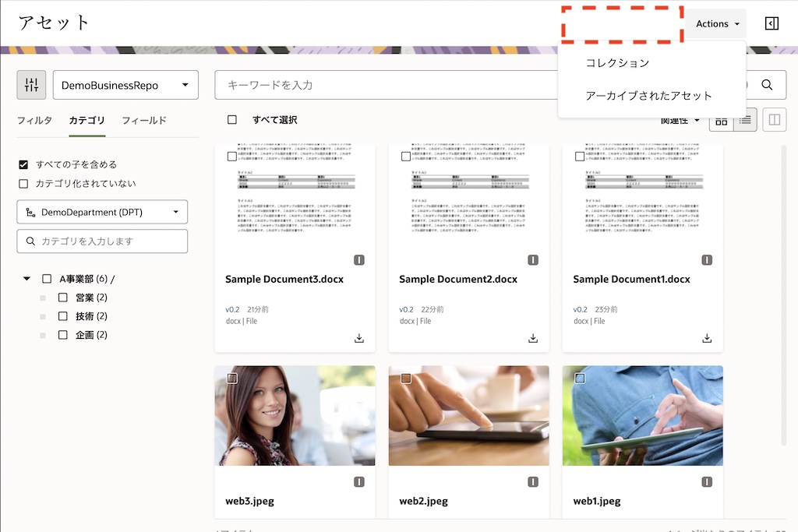Choose アーカイブされたアセット menu entry
The image size is (798, 532).
point(648,96)
